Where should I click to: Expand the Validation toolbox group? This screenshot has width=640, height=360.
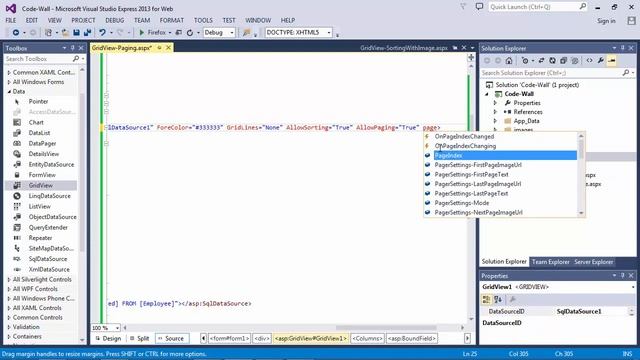point(9,327)
